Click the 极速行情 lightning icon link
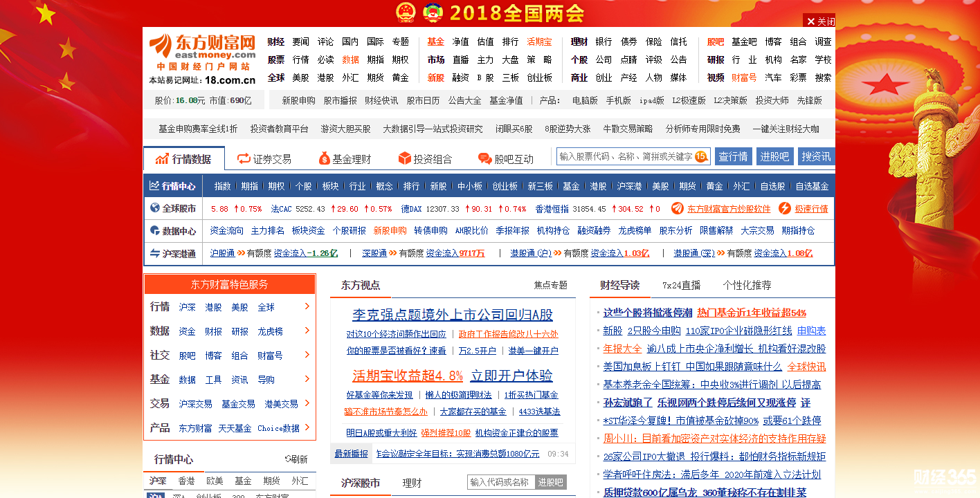Screen dimensions: 980x498 point(804,208)
